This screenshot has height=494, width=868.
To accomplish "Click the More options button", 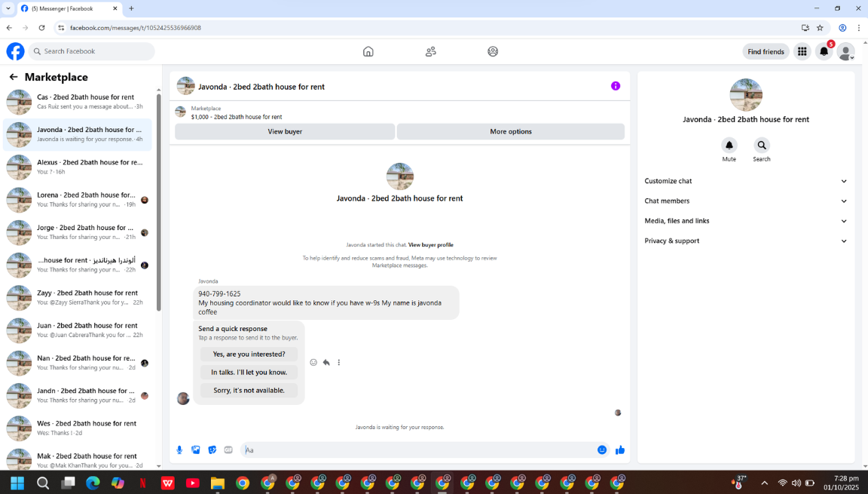I will tap(510, 131).
